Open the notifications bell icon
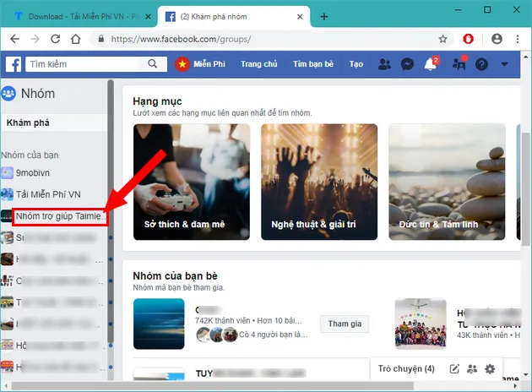This screenshot has width=532, height=392. (430, 64)
